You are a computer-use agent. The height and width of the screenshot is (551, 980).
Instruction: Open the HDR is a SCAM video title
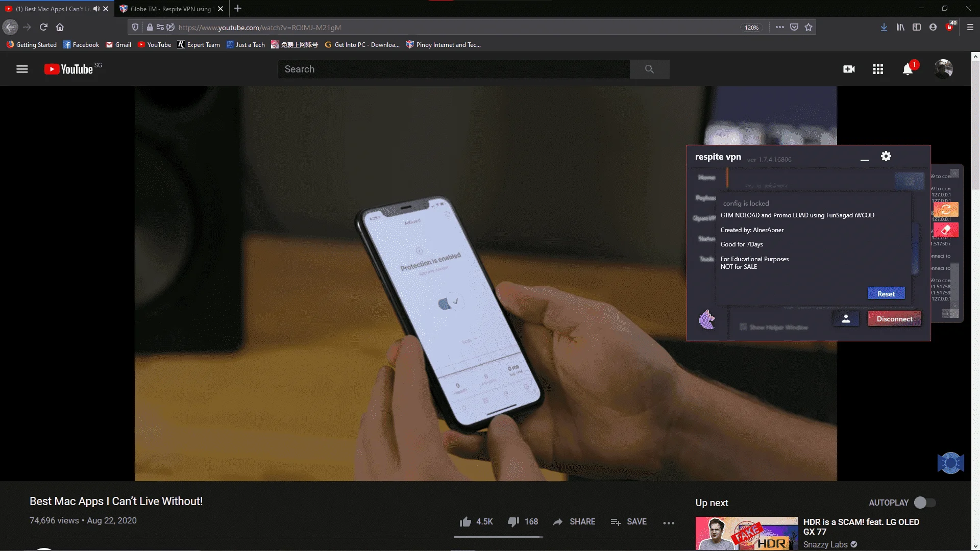[861, 527]
